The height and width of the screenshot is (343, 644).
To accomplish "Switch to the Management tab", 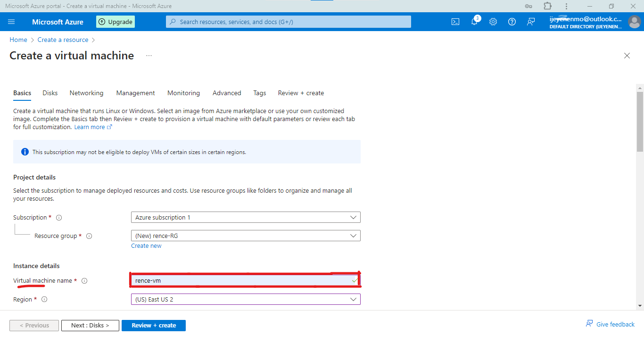I will tap(136, 93).
